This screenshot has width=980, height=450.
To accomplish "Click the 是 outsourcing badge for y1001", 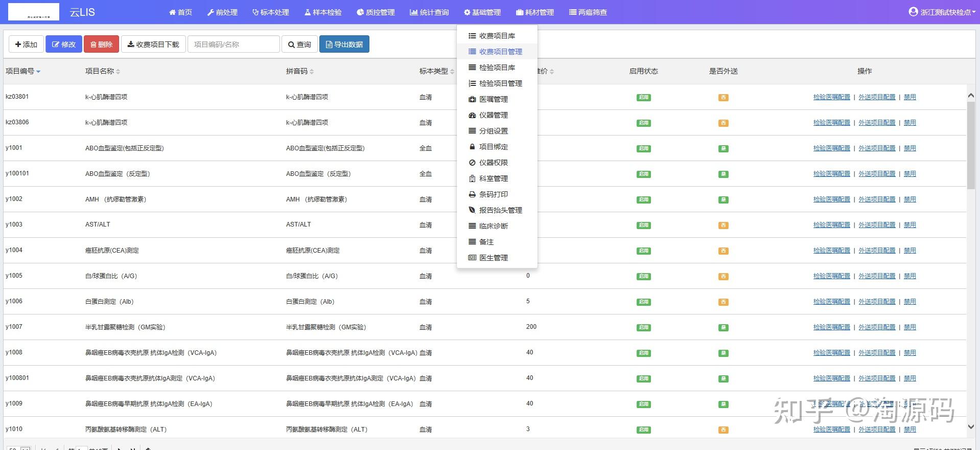I will [723, 148].
